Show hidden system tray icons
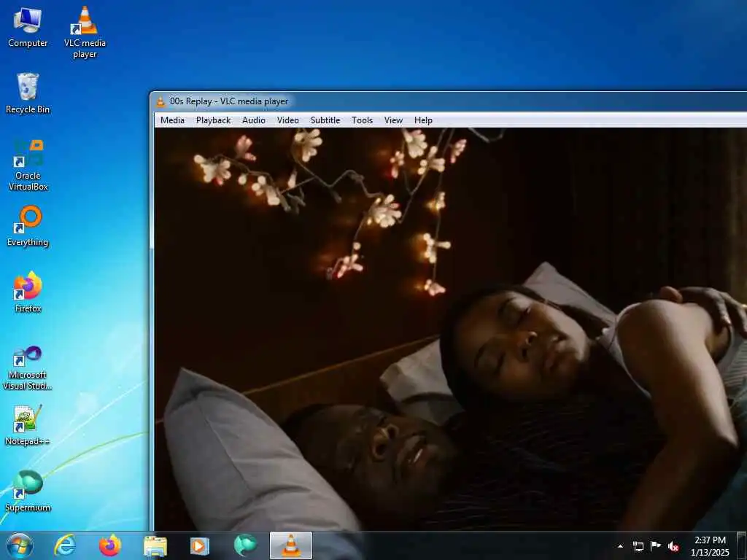This screenshot has width=747, height=560. [x=620, y=546]
